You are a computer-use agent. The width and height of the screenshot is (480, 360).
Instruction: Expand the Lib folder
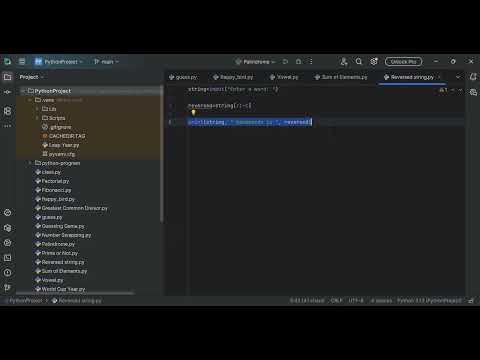point(37,109)
